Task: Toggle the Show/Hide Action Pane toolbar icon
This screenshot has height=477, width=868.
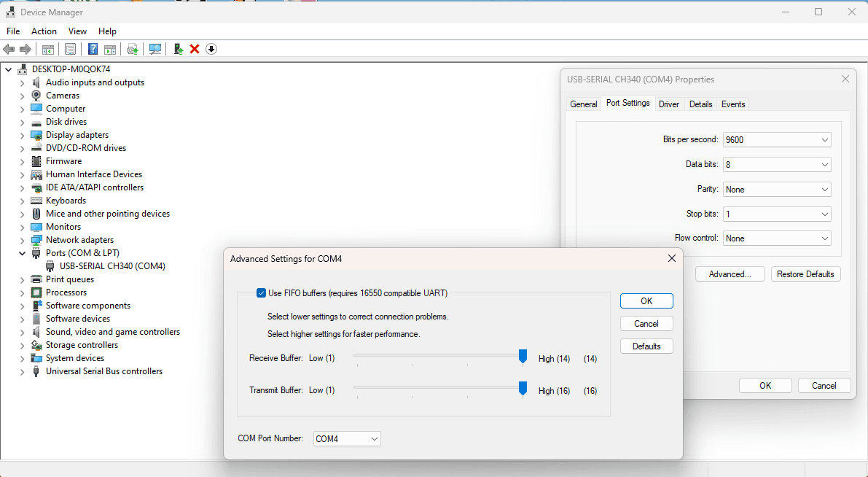Action: tap(110, 50)
